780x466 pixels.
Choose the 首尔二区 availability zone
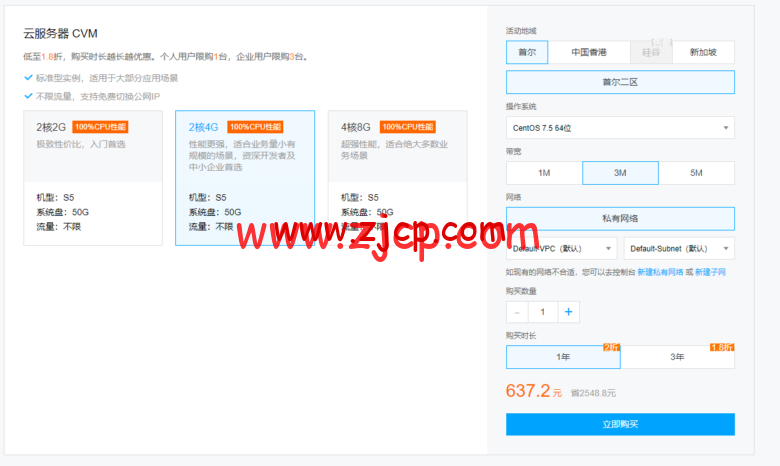pos(620,82)
